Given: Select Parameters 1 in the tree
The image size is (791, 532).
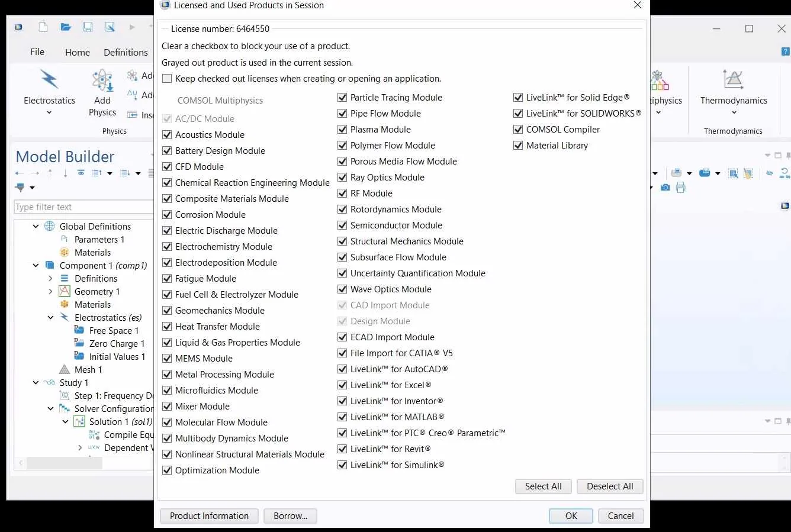Looking at the screenshot, I should click(x=99, y=239).
